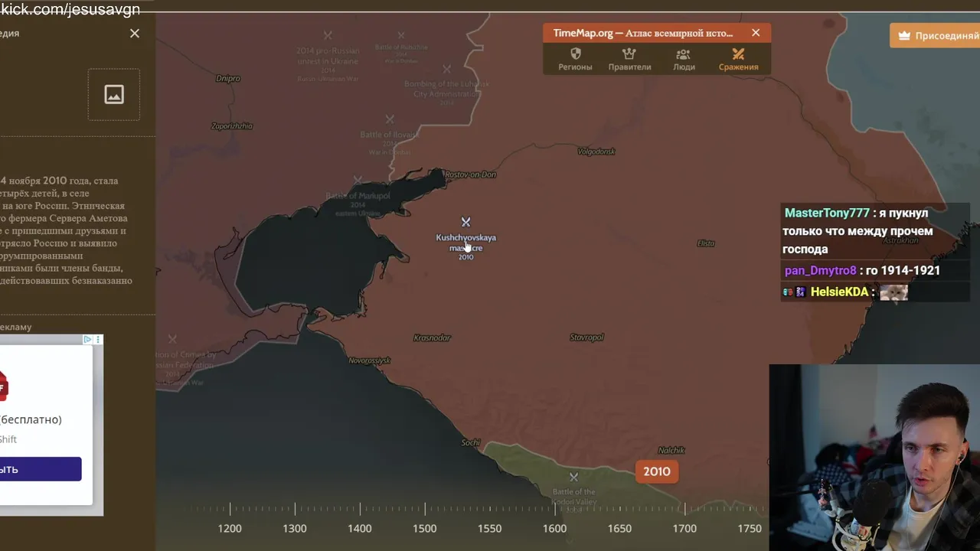The height and width of the screenshot is (551, 980).
Task: Click the Volgodonsk city label
Action: [596, 152]
